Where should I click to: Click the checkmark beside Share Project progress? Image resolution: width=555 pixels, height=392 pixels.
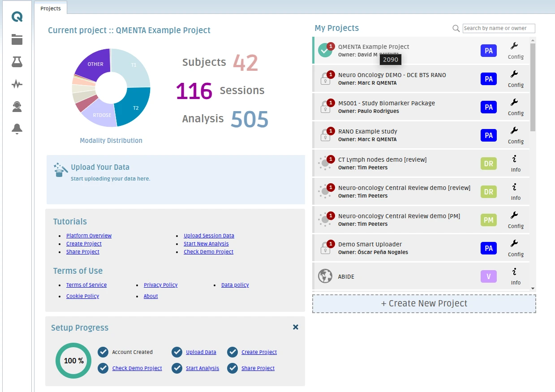pos(232,368)
